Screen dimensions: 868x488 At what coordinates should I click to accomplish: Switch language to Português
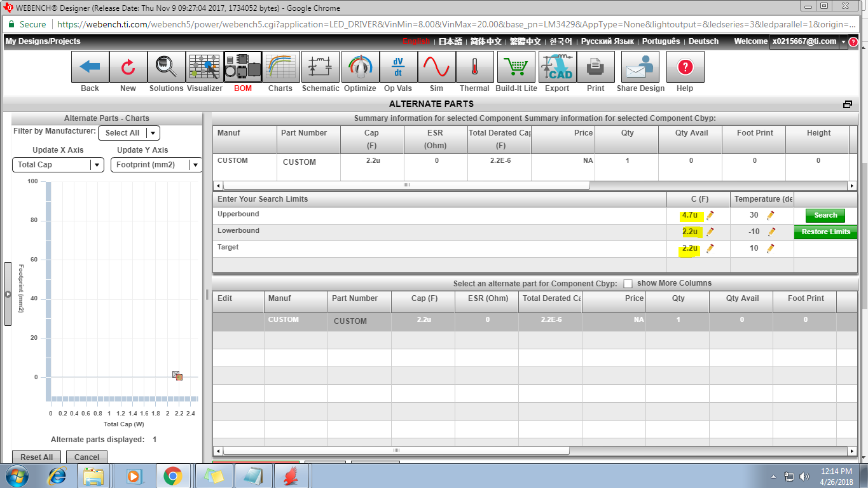[661, 41]
